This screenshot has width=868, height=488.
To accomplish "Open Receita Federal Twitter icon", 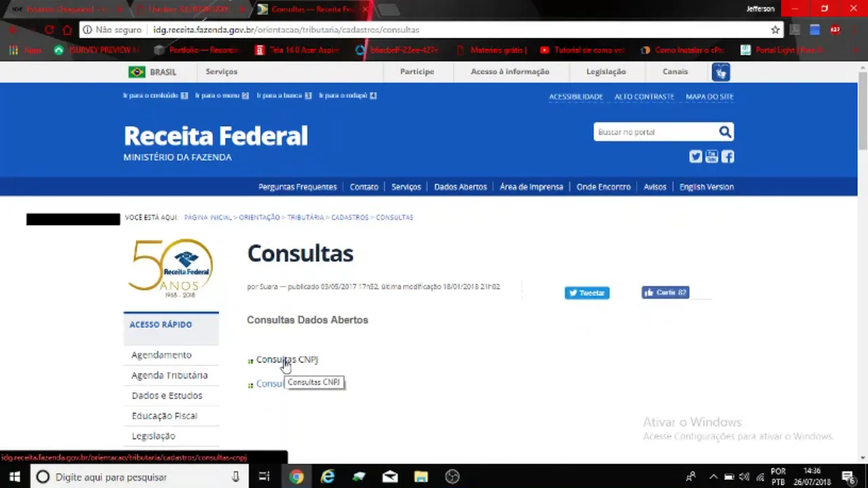I will 696,157.
